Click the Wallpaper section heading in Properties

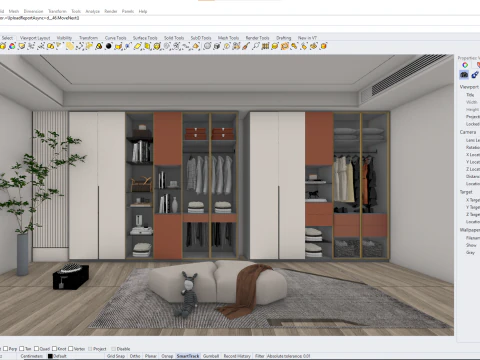tap(470, 230)
